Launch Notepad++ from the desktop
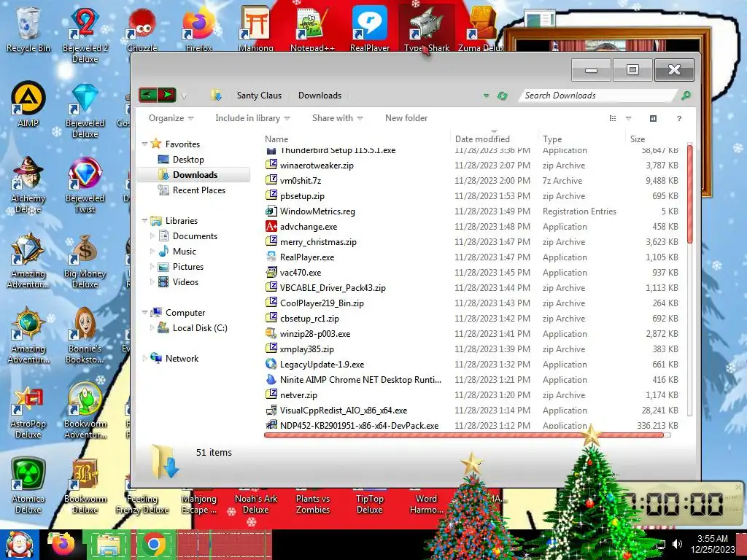 tap(312, 28)
